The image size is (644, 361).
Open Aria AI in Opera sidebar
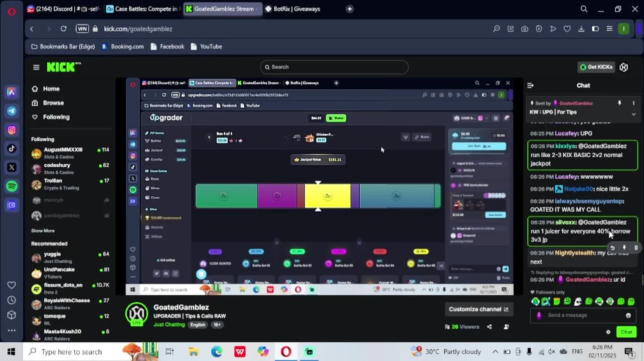pyautogui.click(x=12, y=92)
